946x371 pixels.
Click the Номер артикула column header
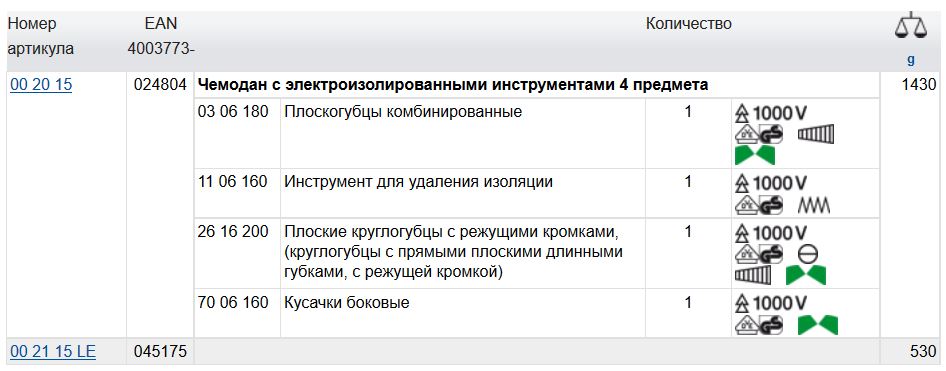coord(40,36)
